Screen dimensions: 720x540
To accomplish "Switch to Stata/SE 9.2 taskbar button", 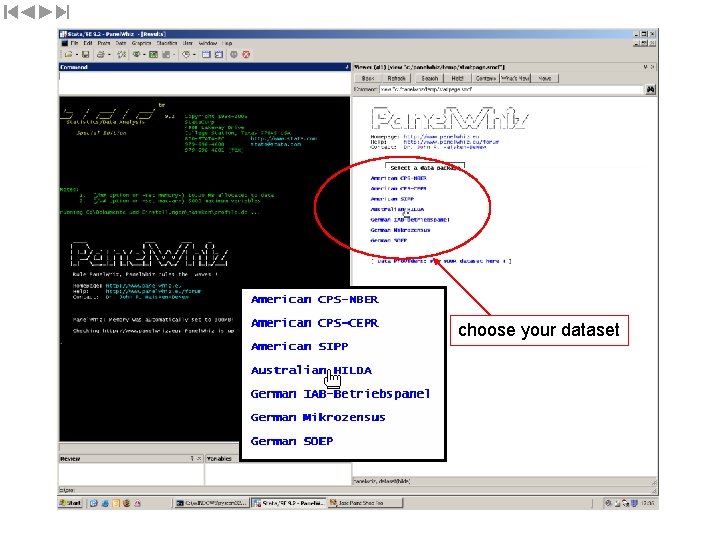I will (x=289, y=503).
